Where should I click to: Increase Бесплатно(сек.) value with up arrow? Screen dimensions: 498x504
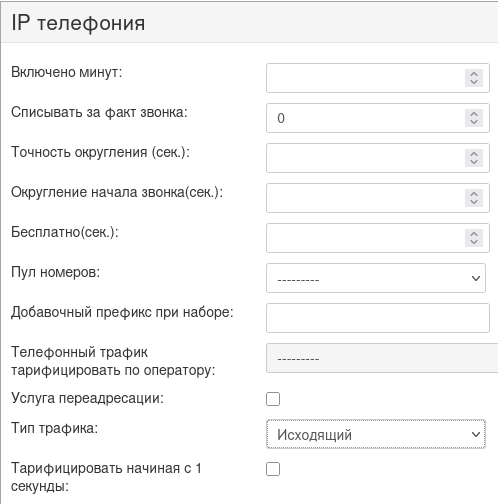pyautogui.click(x=474, y=234)
